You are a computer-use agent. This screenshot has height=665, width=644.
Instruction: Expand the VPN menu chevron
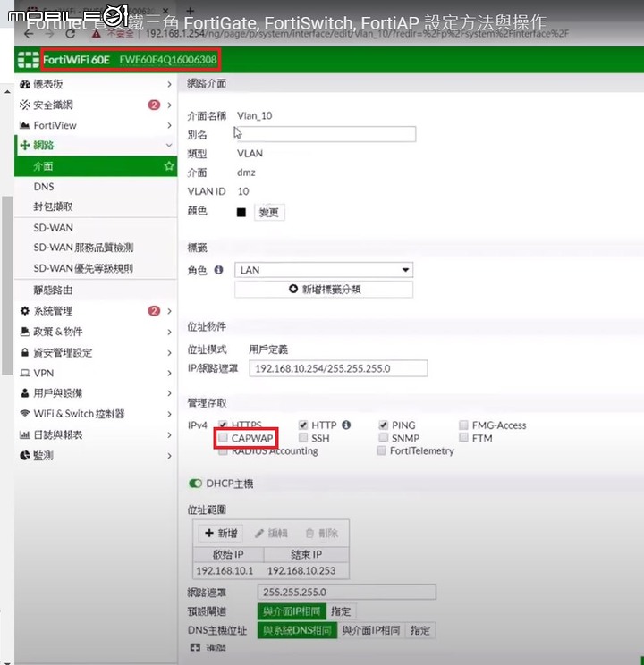[169, 373]
